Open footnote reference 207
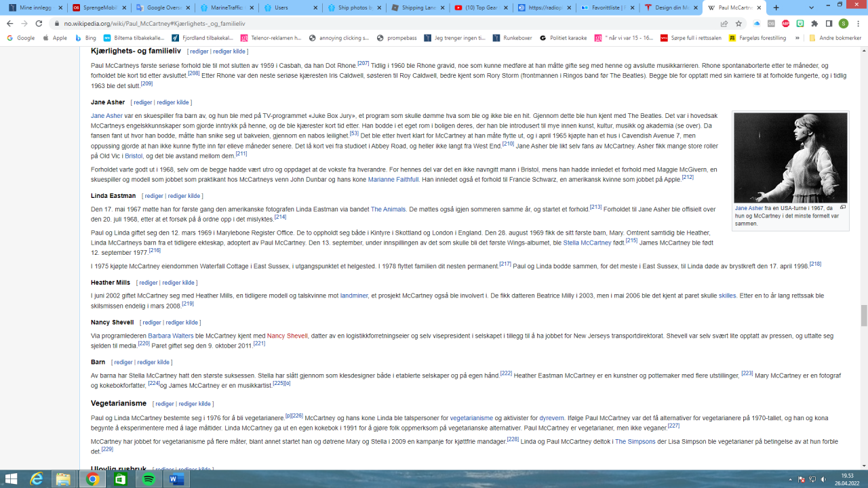The image size is (868, 488). point(363,63)
